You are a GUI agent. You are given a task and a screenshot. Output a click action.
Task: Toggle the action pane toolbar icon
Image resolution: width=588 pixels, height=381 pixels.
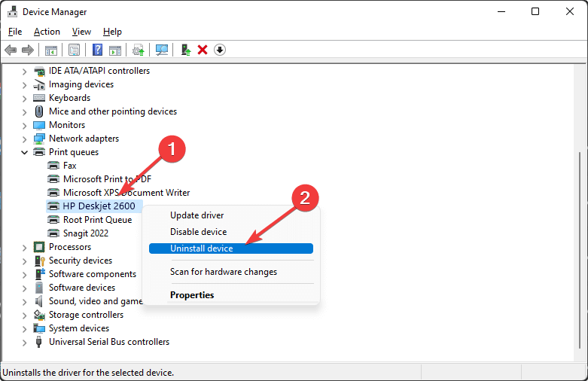coord(115,50)
